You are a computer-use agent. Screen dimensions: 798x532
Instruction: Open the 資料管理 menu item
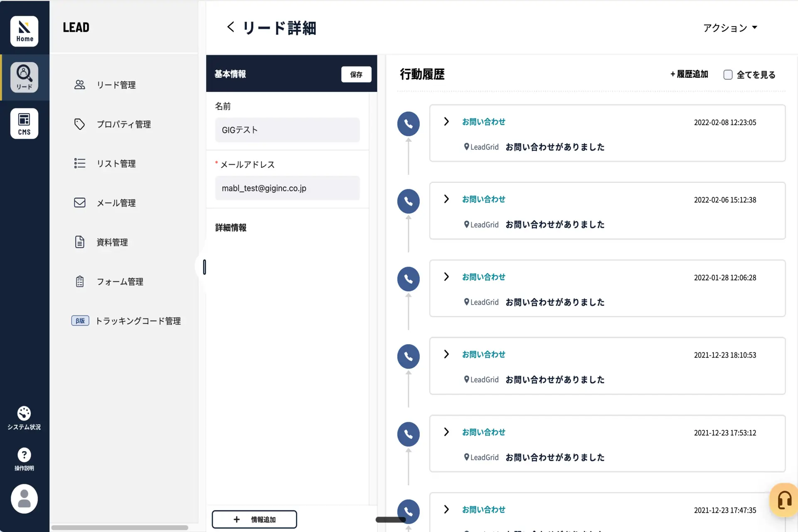[x=112, y=242]
